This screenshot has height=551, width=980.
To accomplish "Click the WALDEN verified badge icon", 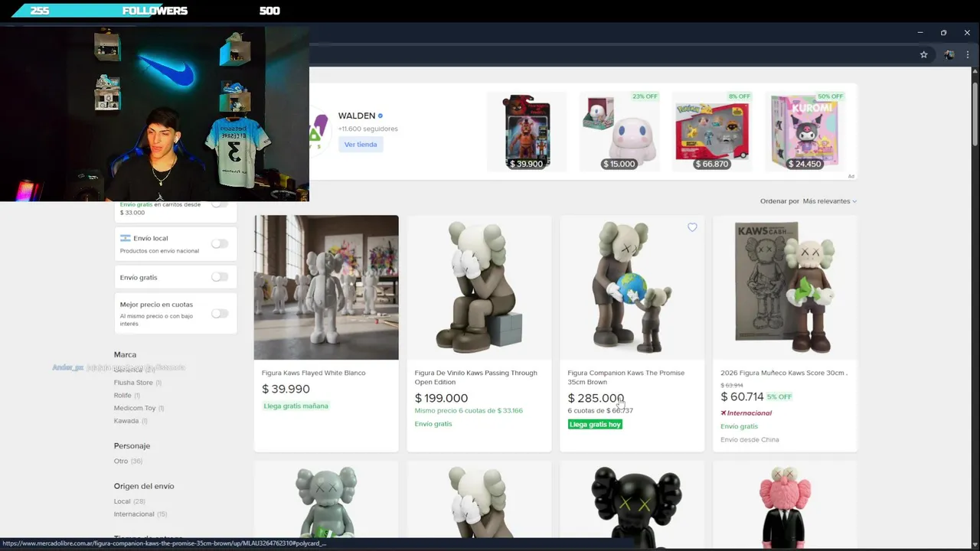I will tap(381, 116).
